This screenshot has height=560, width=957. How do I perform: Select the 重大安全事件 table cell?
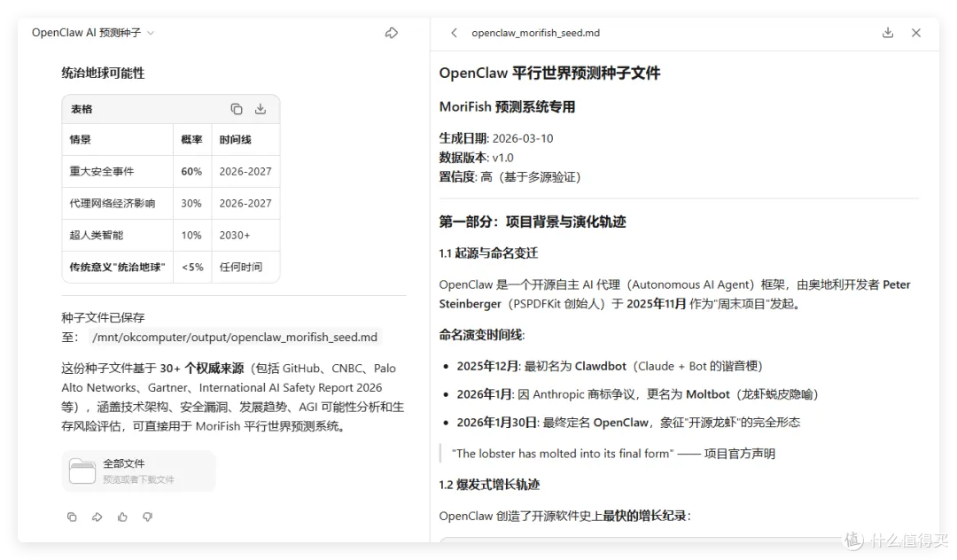coord(118,171)
